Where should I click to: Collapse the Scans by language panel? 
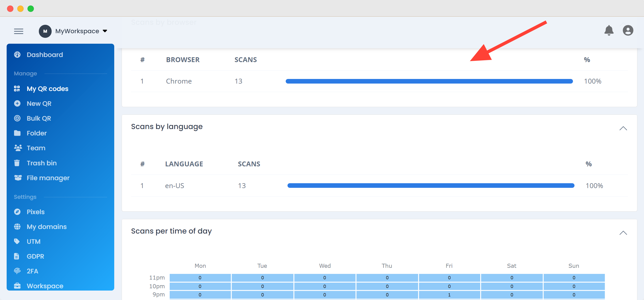point(623,128)
